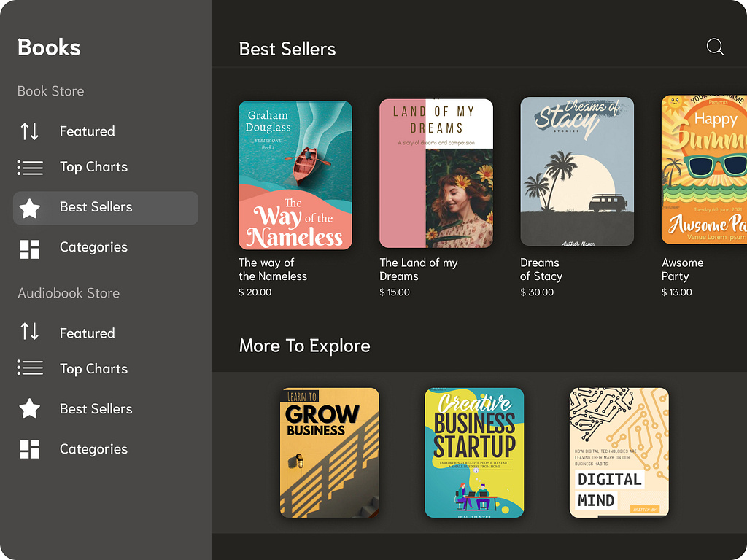Click the Book Store Featured arrows icon
The width and height of the screenshot is (747, 560).
coord(30,131)
